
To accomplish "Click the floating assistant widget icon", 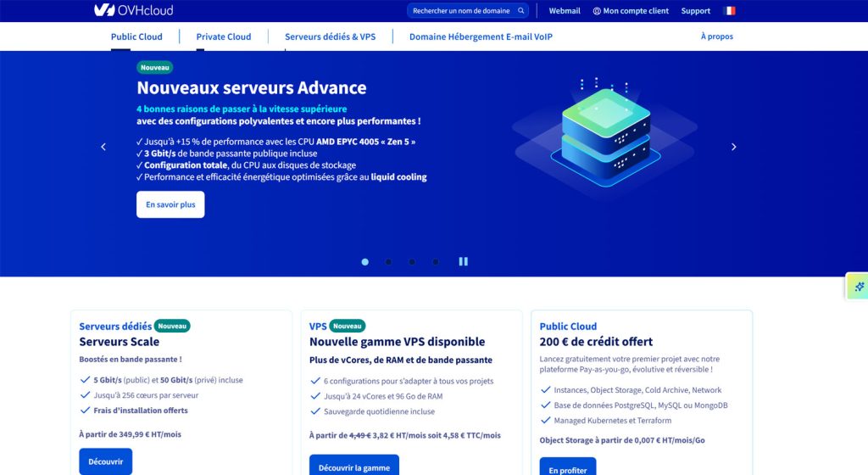I will [859, 287].
